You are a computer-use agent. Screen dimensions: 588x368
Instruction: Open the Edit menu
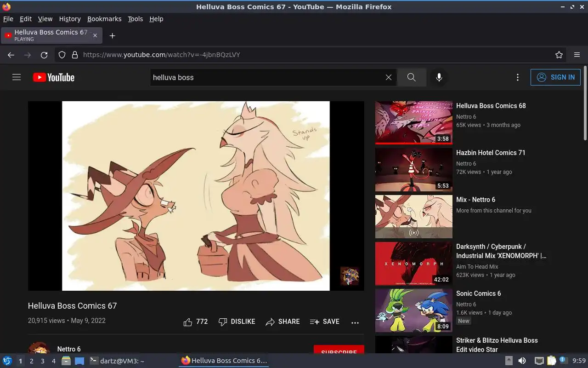(x=26, y=19)
